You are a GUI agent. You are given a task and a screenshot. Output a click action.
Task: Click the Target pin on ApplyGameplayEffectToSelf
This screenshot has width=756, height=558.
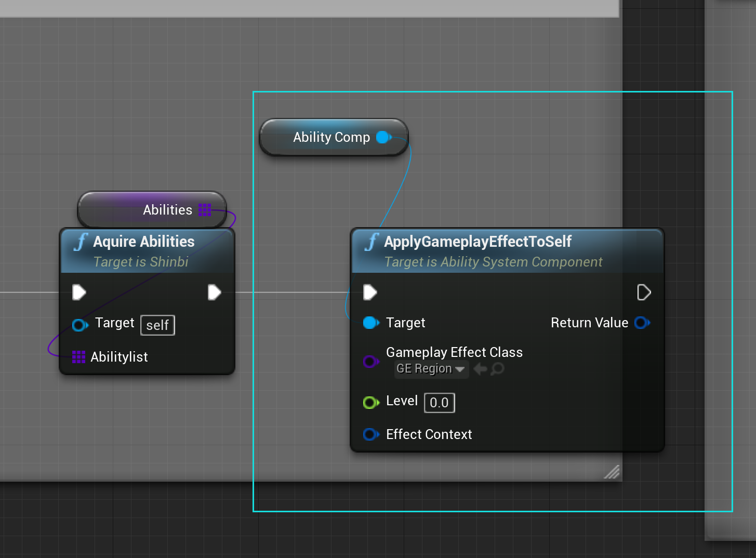tap(370, 323)
